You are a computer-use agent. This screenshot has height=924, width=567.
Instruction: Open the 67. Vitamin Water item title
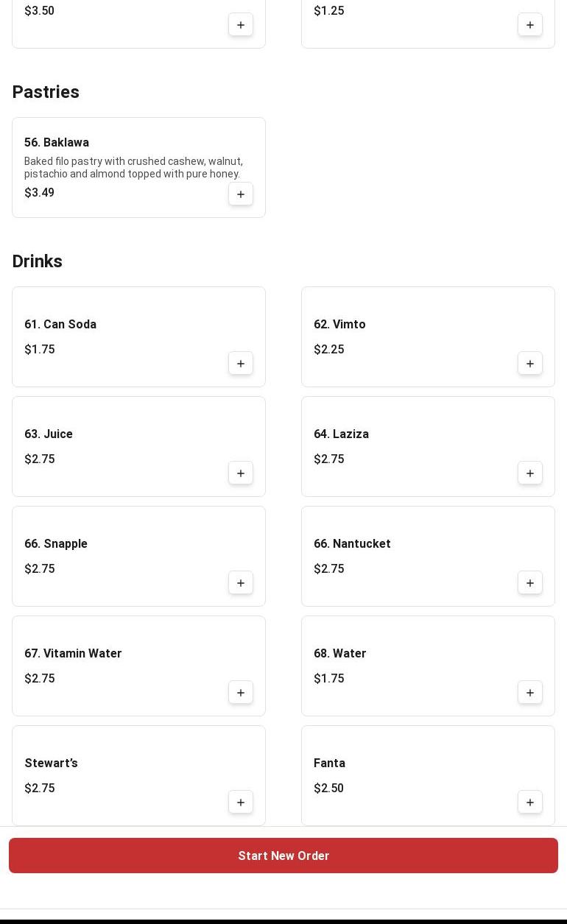click(73, 654)
